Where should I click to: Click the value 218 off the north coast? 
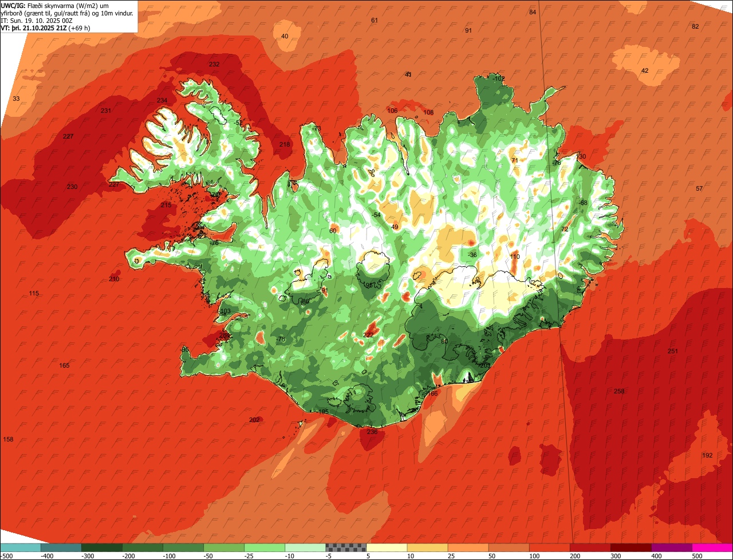pos(285,144)
